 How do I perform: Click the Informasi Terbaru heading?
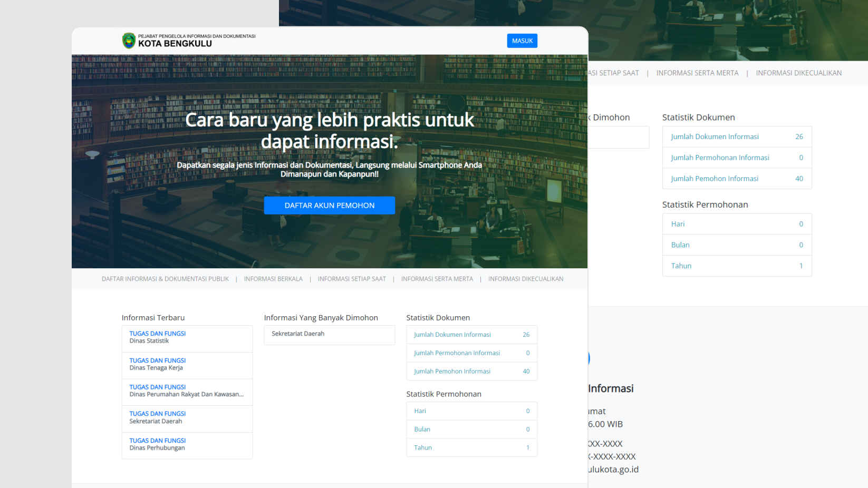tap(153, 318)
